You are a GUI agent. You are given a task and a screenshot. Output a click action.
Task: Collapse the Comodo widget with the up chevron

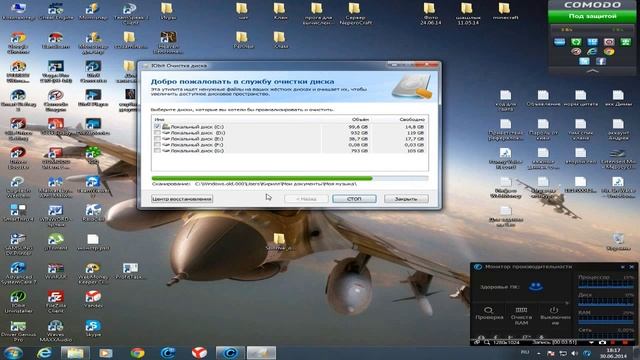(x=592, y=71)
